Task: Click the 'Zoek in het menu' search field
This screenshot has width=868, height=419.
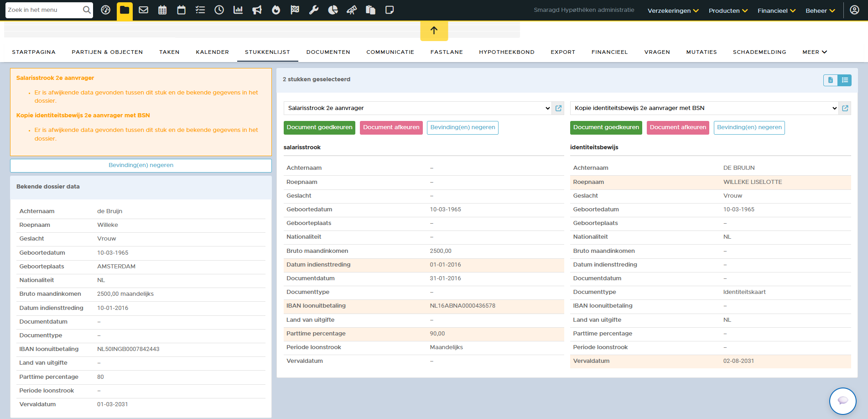Action: pos(44,10)
